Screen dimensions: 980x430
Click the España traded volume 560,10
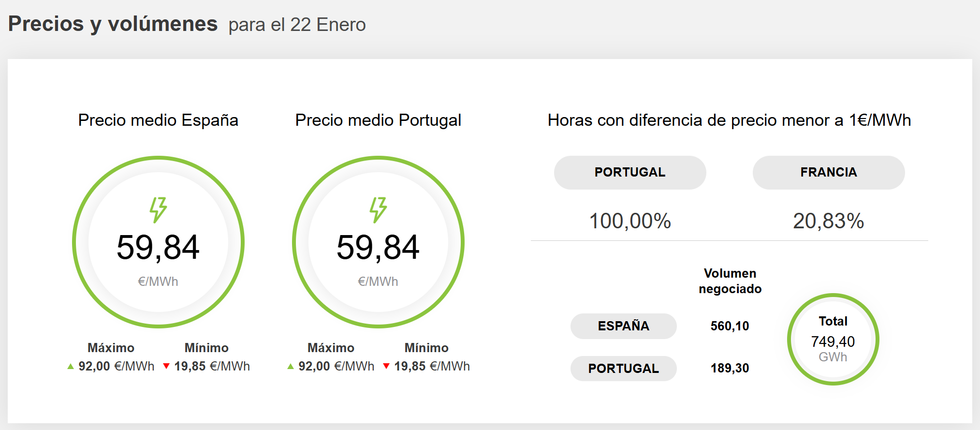coord(730,326)
